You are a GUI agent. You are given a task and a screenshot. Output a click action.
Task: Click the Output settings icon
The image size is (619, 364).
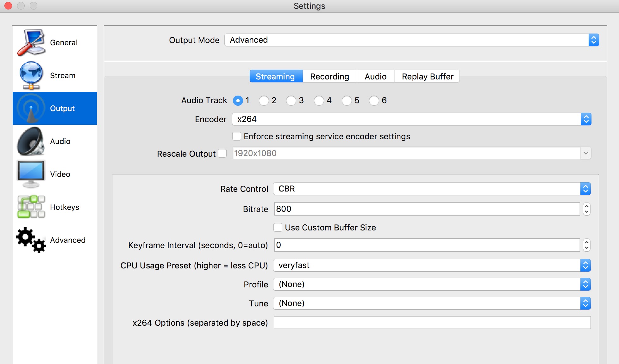click(30, 108)
